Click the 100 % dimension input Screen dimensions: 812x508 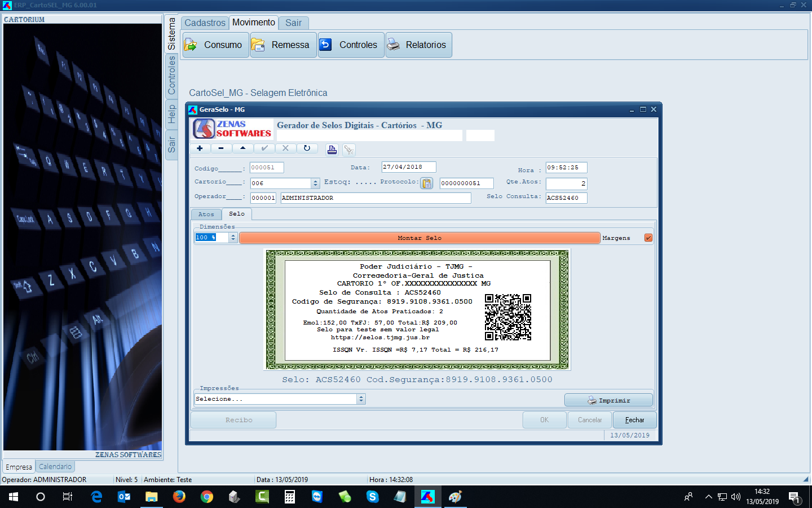tap(212, 238)
